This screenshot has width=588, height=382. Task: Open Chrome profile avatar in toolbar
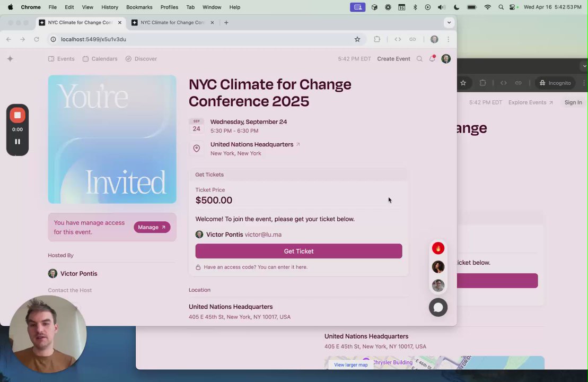434,39
